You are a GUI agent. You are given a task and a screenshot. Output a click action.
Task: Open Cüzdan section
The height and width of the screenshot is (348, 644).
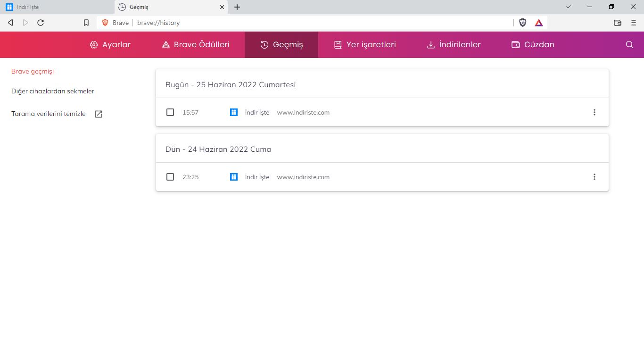coord(533,45)
